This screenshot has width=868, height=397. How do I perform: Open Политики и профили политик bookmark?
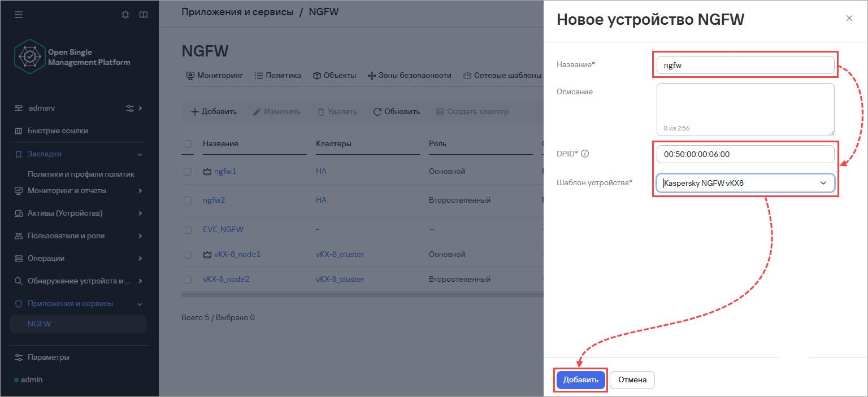coord(81,174)
